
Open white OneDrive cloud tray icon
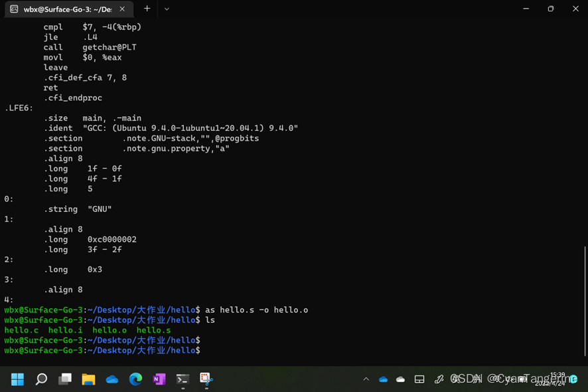[400, 379]
